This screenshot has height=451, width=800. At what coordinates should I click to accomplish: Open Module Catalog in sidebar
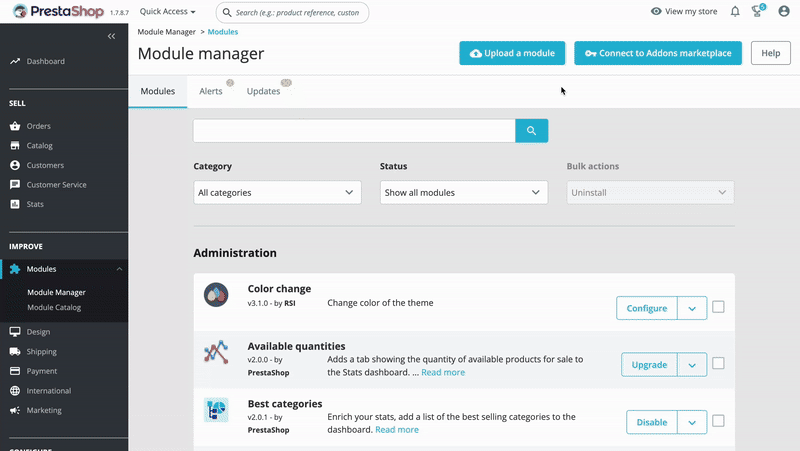pos(54,308)
